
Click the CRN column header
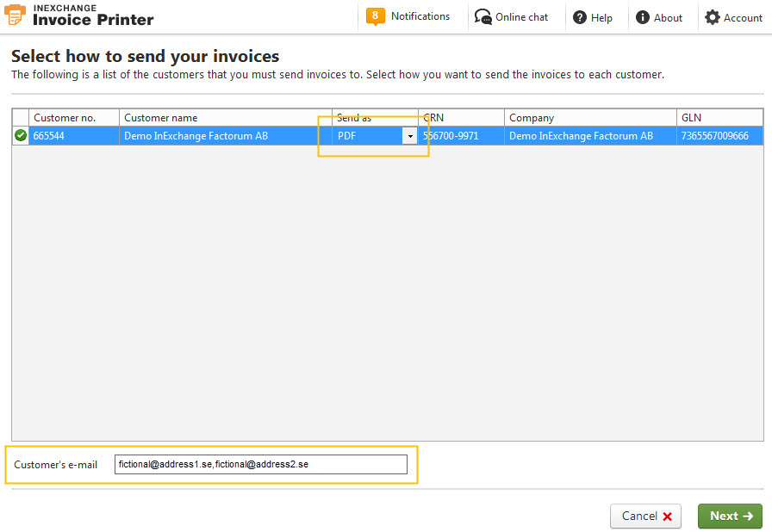(461, 118)
